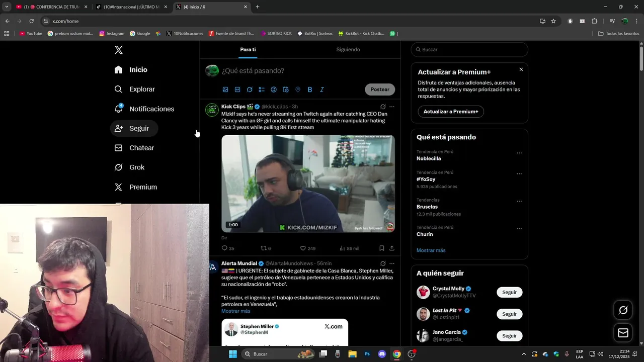Share the Kick Clips post
Screen dimensions: 644x362
[392, 248]
